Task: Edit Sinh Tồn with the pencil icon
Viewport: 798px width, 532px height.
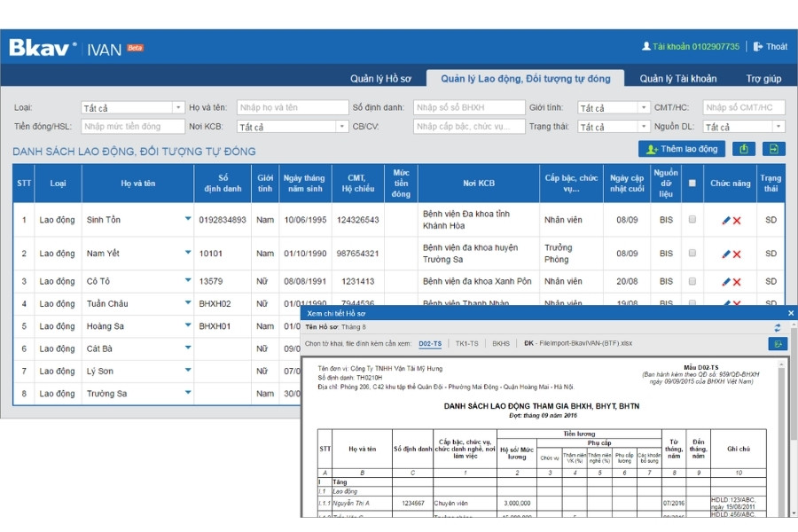Action: (726, 220)
